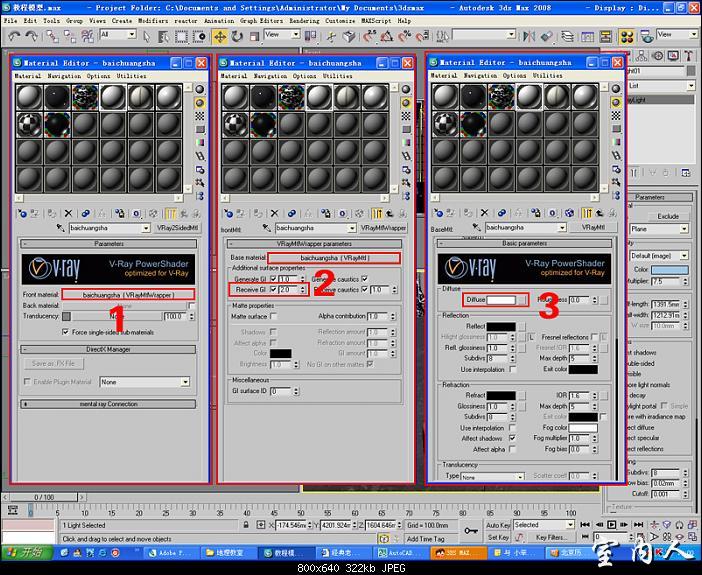Click the Undo arrow in main toolbar
This screenshot has width=702, height=575.
click(14, 36)
